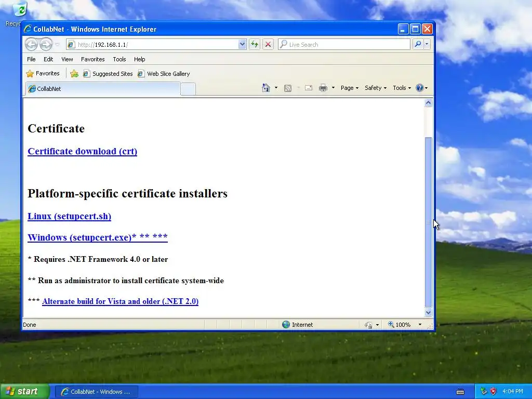This screenshot has height=399, width=532.
Task: Click the Stop loading icon
Action: point(268,45)
